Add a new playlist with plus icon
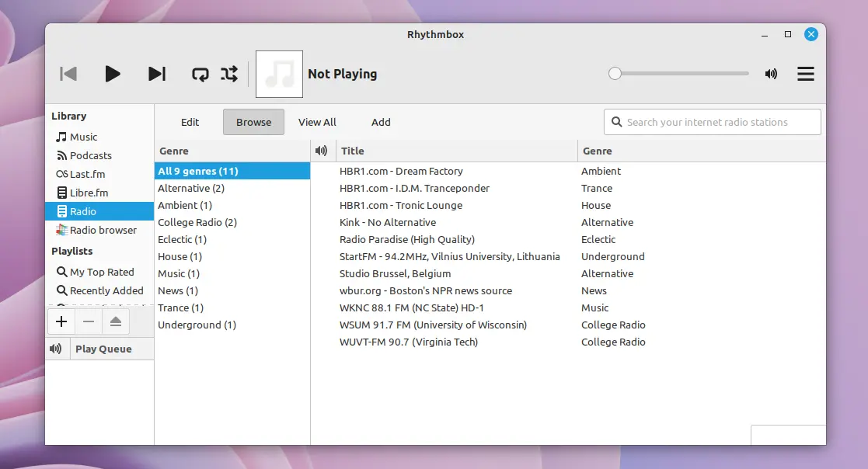Image resolution: width=868 pixels, height=469 pixels. pos(61,321)
